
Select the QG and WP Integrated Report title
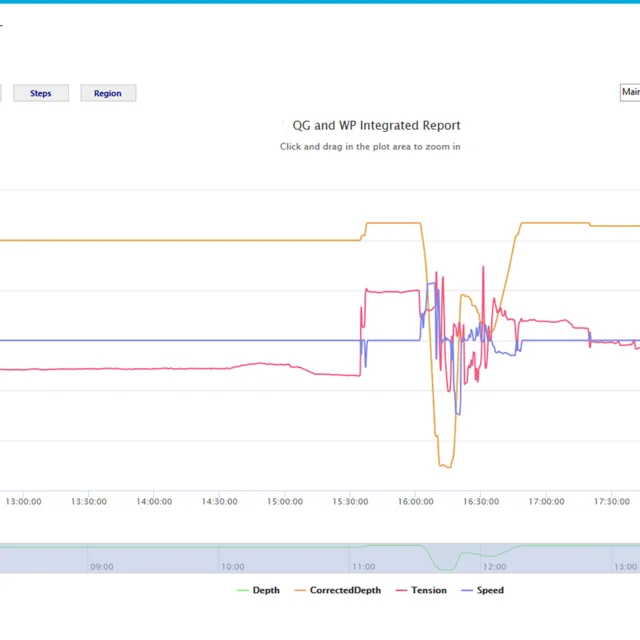click(376, 126)
